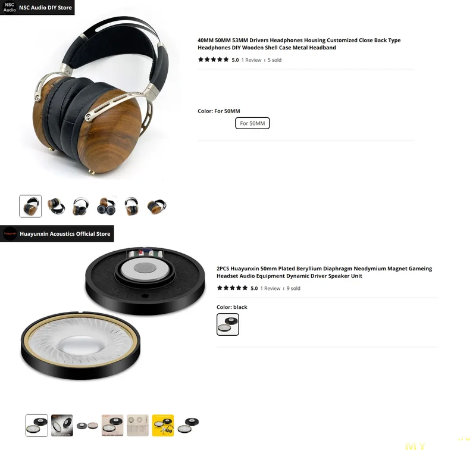View third headphone thumbnail front view
This screenshot has height=456, width=476.
coord(81,207)
